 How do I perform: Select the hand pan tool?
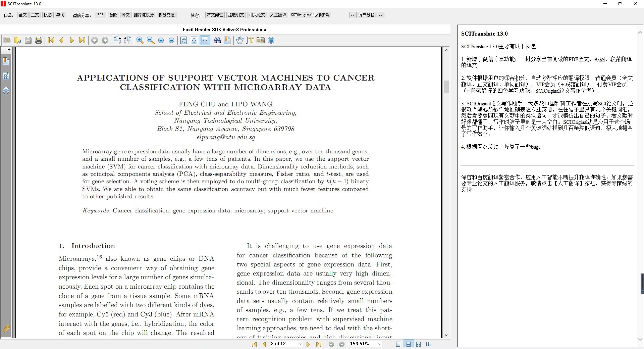(x=239, y=40)
